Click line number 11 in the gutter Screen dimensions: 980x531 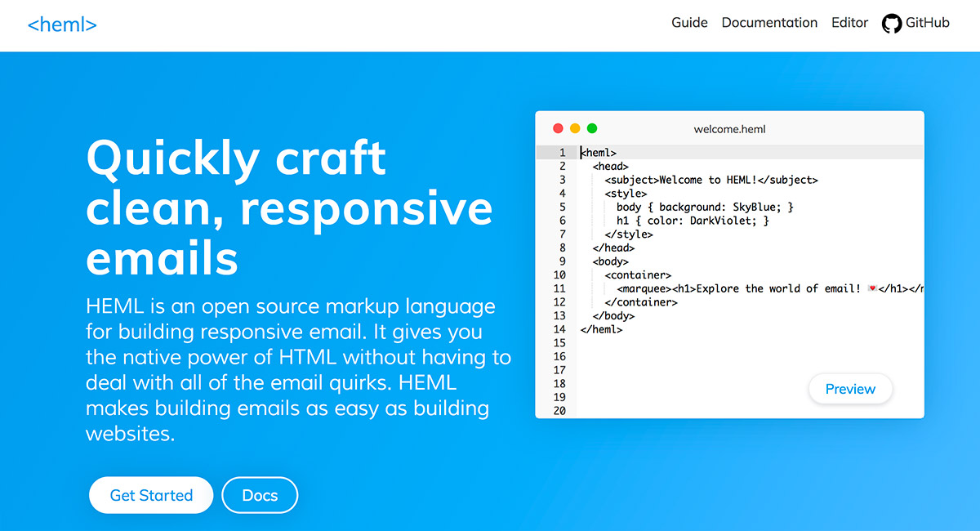coord(559,288)
